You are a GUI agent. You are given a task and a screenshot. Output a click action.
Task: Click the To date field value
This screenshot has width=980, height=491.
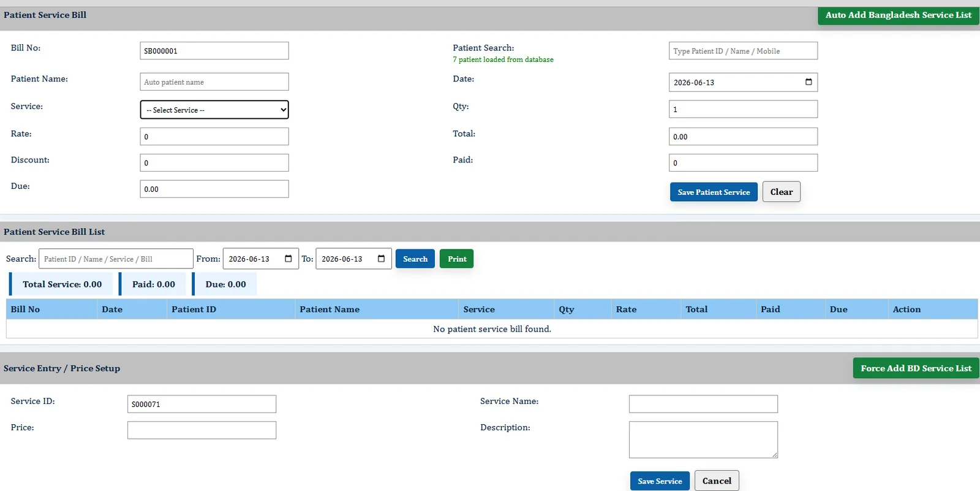(342, 259)
